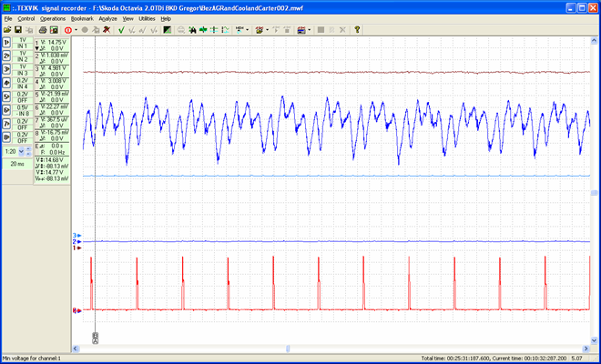The image size is (601, 364).
Task: Open the 1:20 scale dropdown
Action: coord(21,151)
